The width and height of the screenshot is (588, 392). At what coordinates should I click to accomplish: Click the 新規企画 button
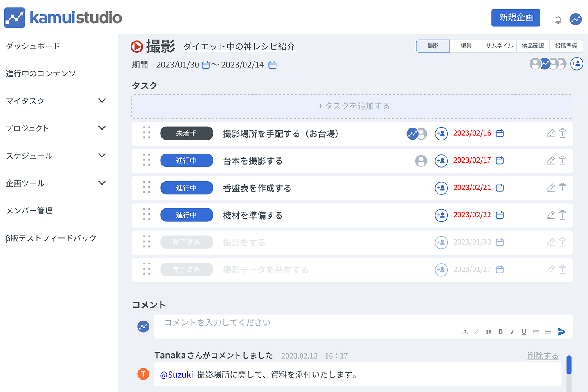(x=516, y=18)
